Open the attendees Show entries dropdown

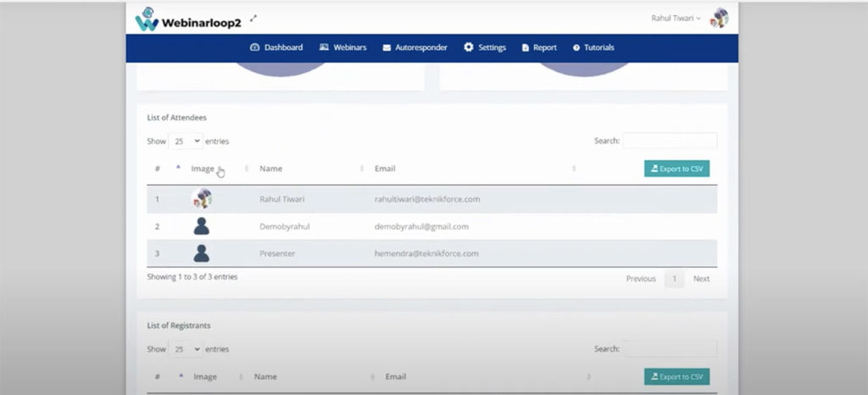pos(186,141)
